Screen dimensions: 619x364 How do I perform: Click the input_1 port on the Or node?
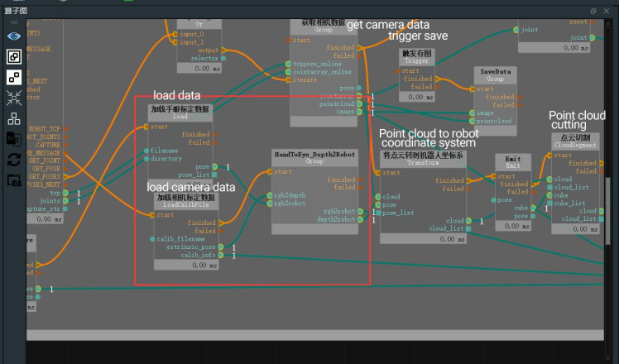(175, 42)
